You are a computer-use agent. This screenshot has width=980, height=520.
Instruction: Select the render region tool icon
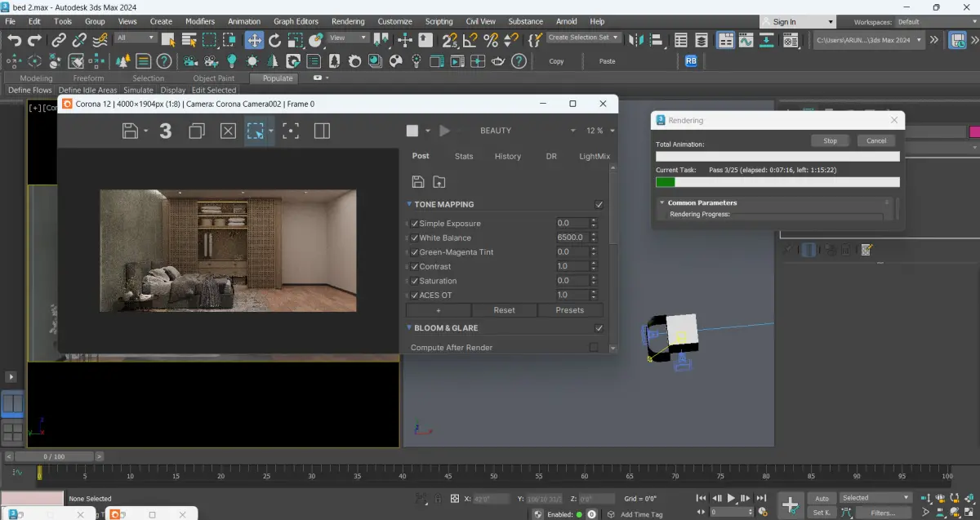256,131
